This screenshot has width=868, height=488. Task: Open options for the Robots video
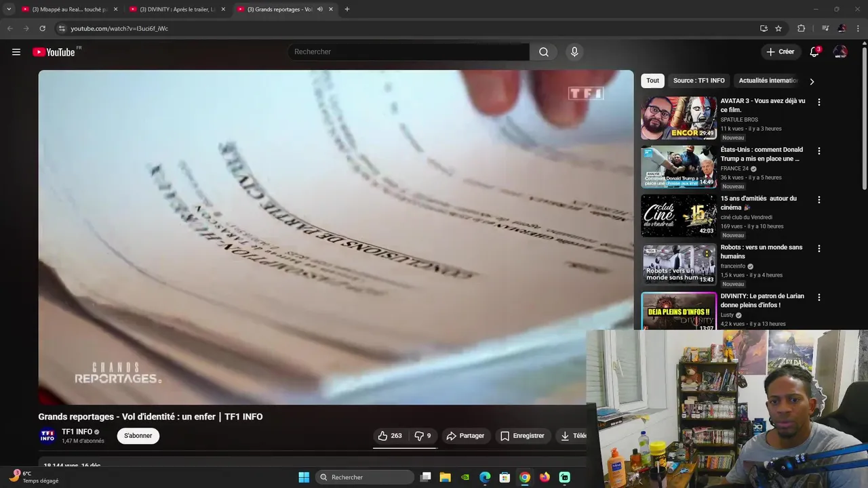[x=818, y=249]
